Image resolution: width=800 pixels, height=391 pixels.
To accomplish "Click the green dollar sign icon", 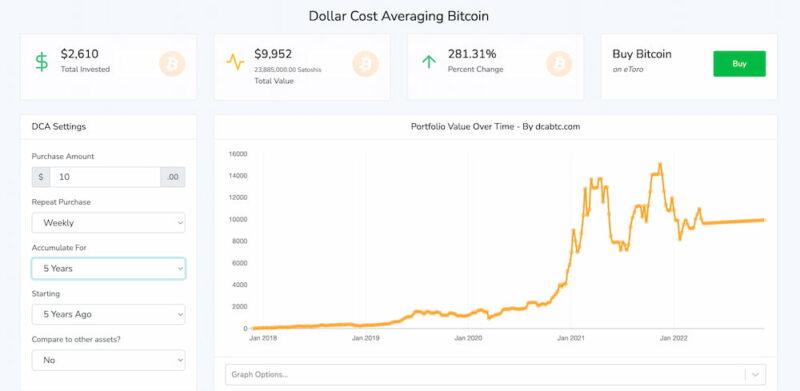I will (42, 61).
